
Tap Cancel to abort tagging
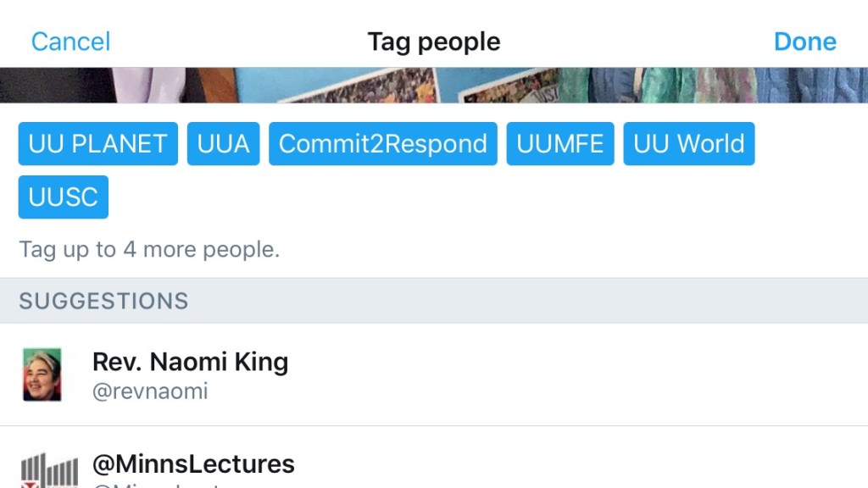(x=70, y=42)
